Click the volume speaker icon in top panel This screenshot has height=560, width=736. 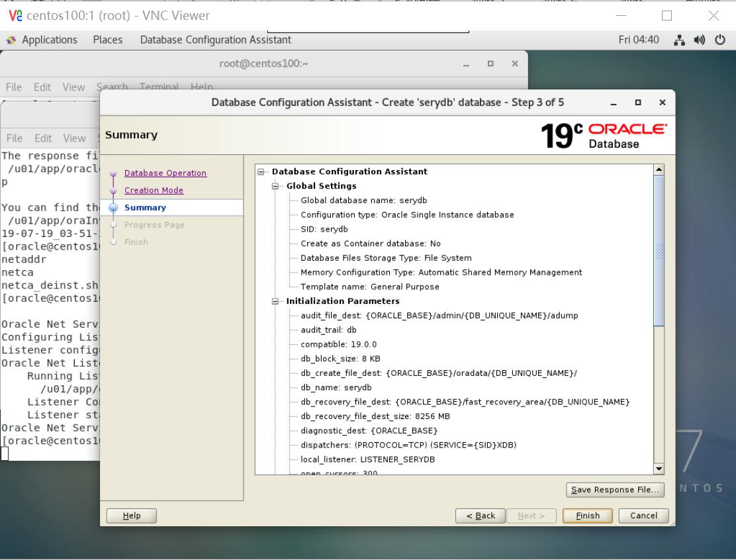pos(700,40)
